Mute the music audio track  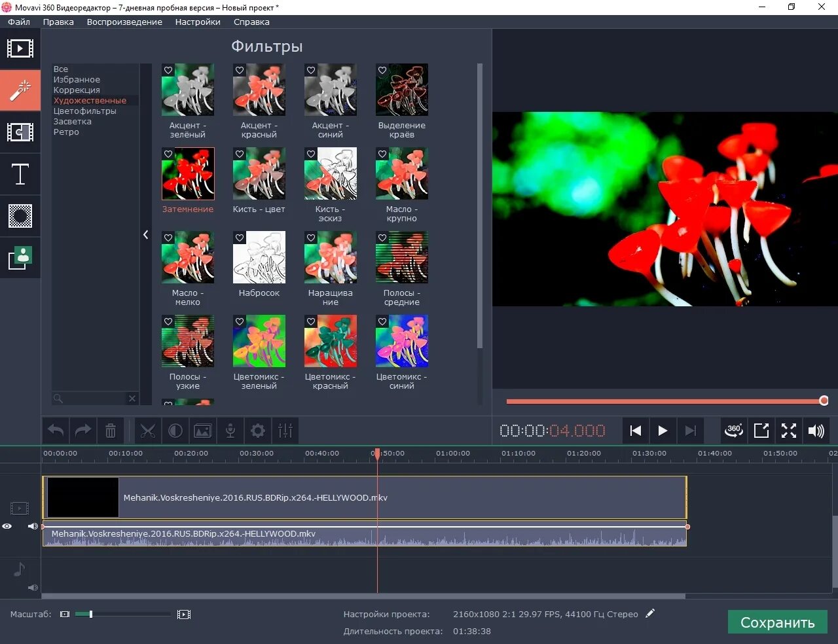(x=32, y=588)
